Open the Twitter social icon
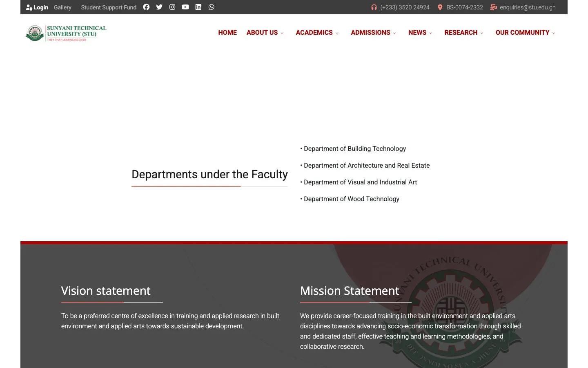 [159, 7]
